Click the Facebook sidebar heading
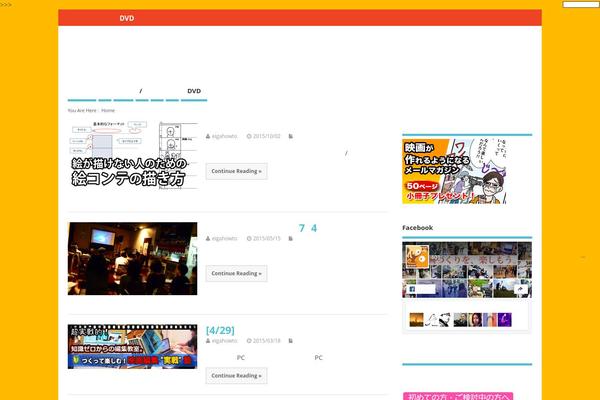Viewport: 600px width, 400px height. [x=417, y=228]
